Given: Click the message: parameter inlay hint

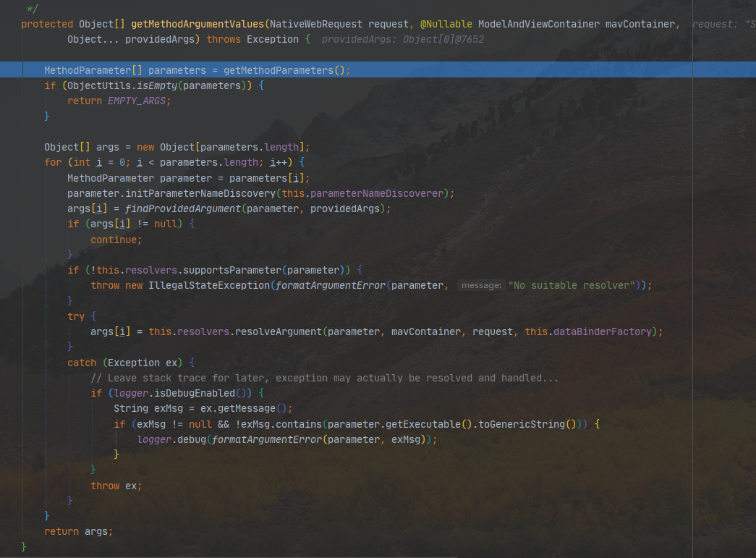Looking at the screenshot, I should [481, 285].
